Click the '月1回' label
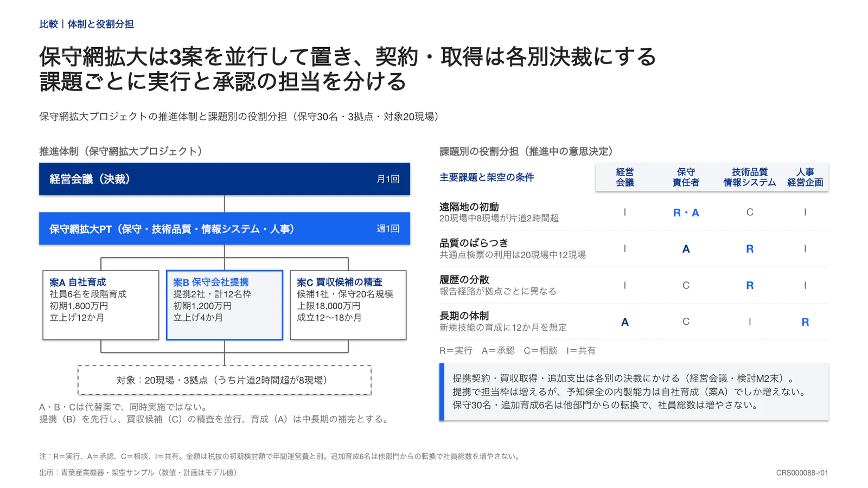This screenshot has height=488, width=868. (x=388, y=179)
